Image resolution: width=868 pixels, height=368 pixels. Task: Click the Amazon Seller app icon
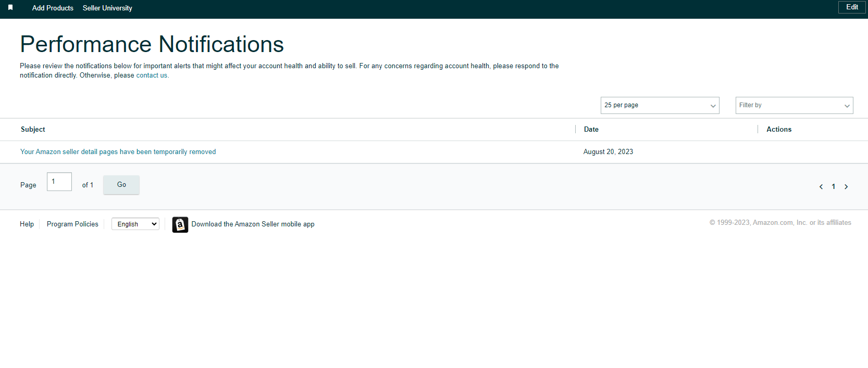[x=180, y=224]
